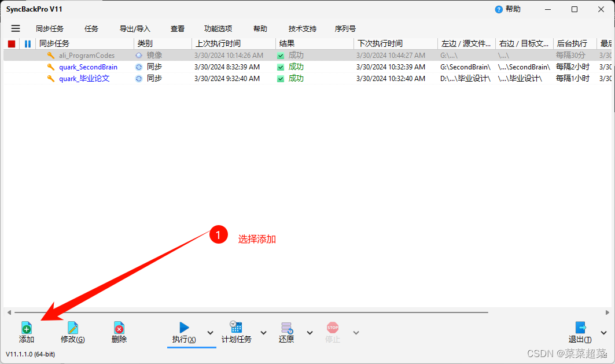Open the 查看 menu
The height and width of the screenshot is (364, 615).
coord(177,28)
